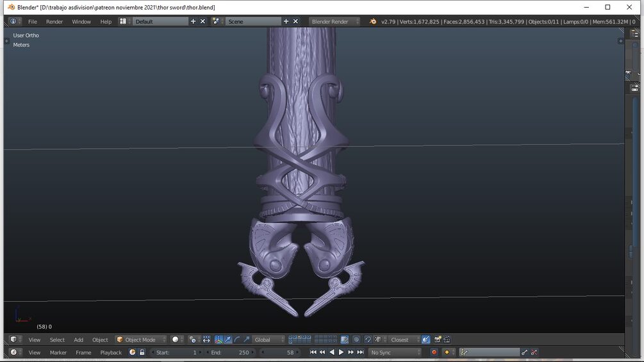644x362 pixels.
Task: Toggle manipulate center points only
Action: 206,340
